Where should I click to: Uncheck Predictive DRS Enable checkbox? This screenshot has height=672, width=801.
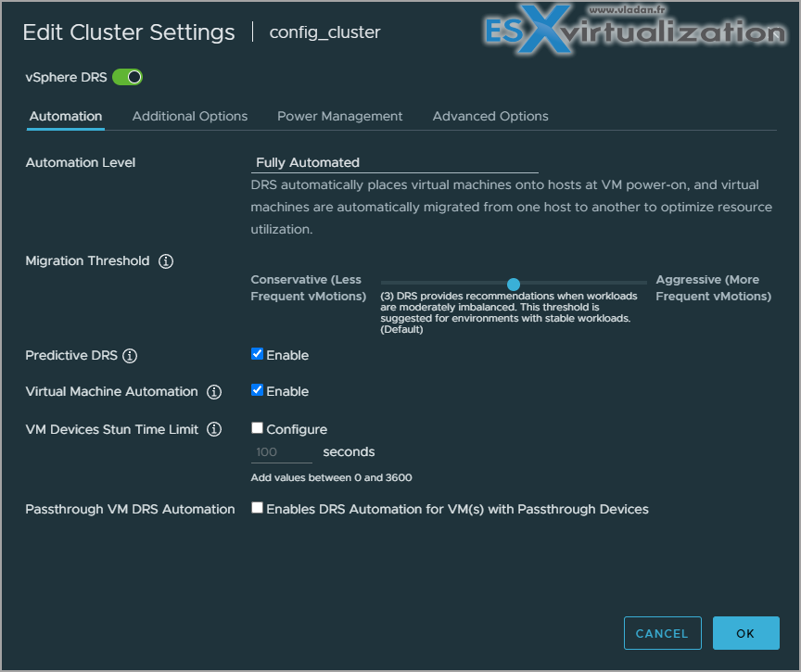click(x=257, y=354)
